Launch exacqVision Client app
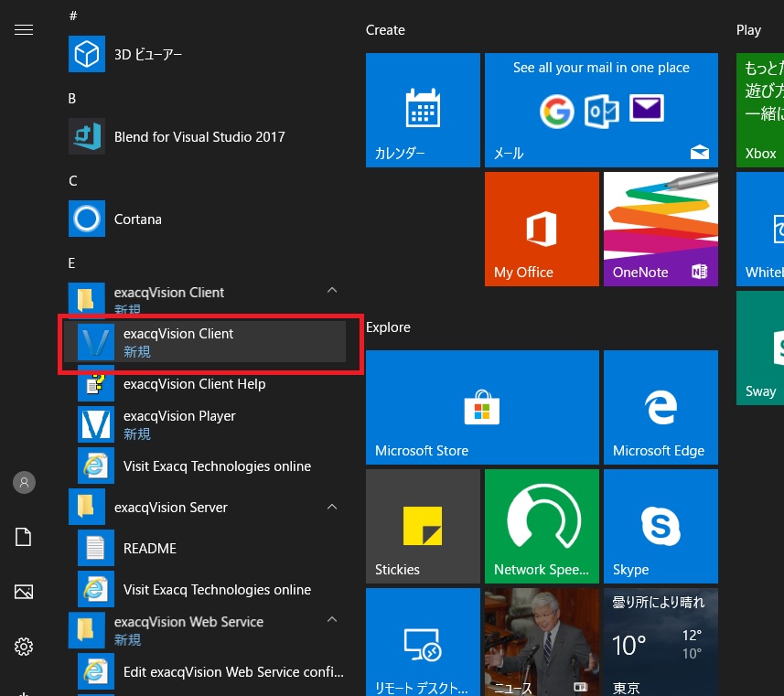784x696 pixels. (205, 342)
